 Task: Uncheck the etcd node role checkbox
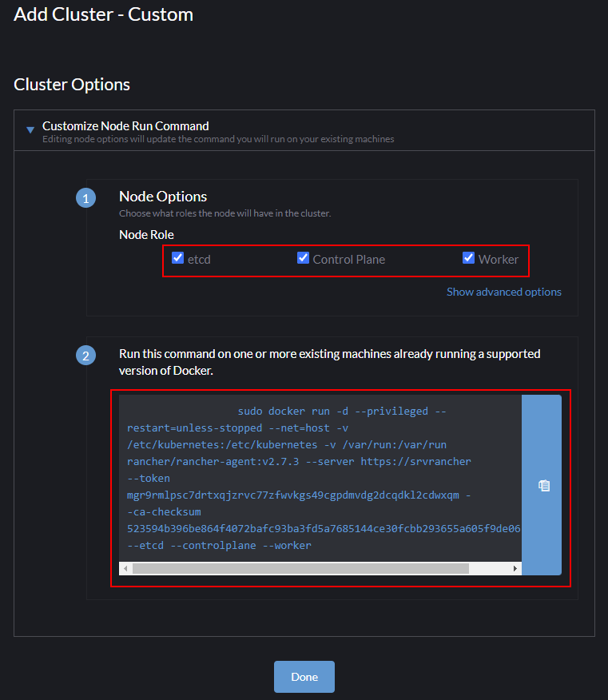[x=178, y=258]
